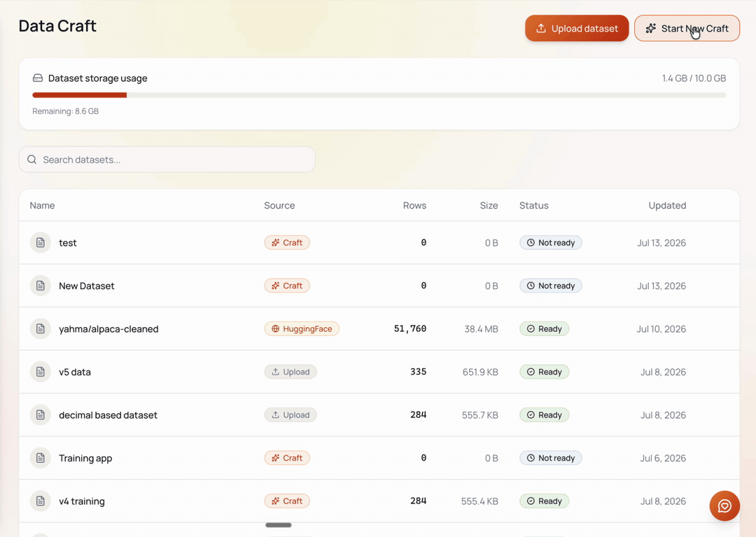
Task: Sort by the Rows column header
Action: [414, 205]
